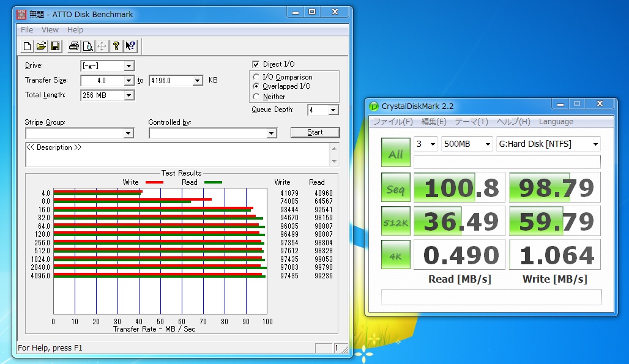This screenshot has width=629, height=364.
Task: Open the View menu in ATTO
Action: [50, 29]
